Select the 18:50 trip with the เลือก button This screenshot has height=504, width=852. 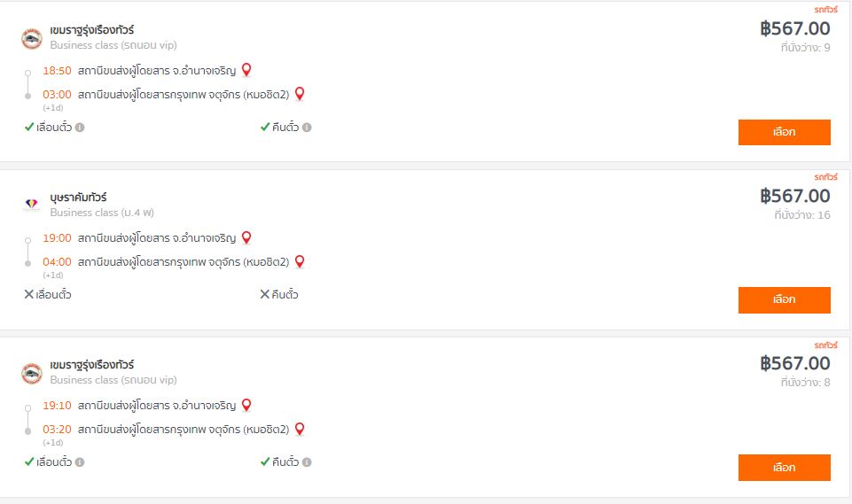tap(784, 132)
